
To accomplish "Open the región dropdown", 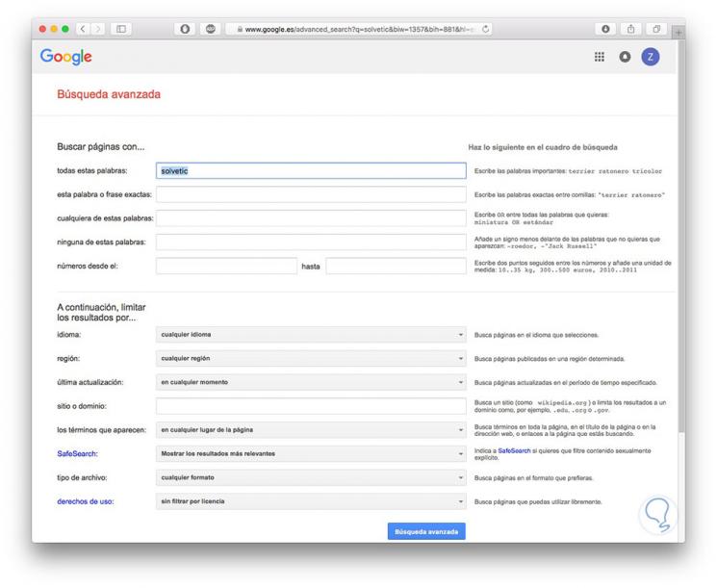I will [x=311, y=358].
